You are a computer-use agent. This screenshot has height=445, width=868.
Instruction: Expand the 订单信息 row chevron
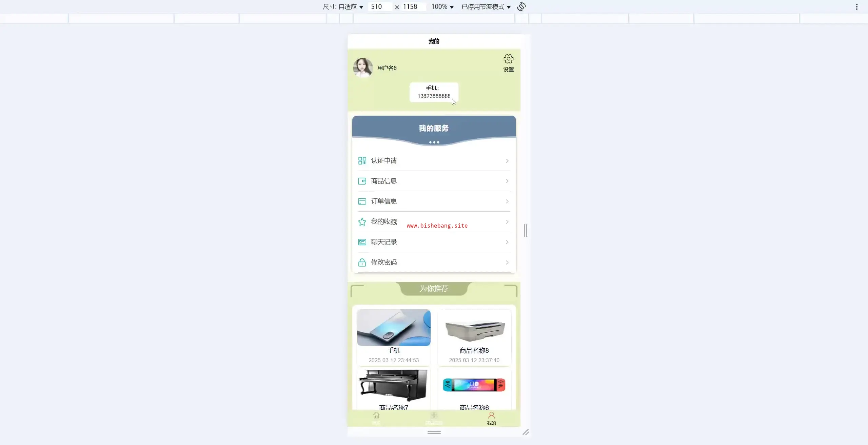[507, 201]
